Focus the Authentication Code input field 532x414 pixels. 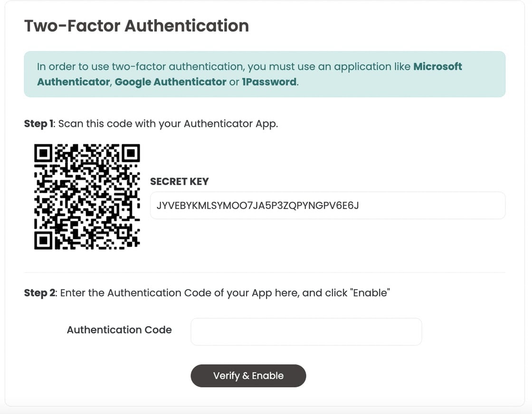coord(306,331)
